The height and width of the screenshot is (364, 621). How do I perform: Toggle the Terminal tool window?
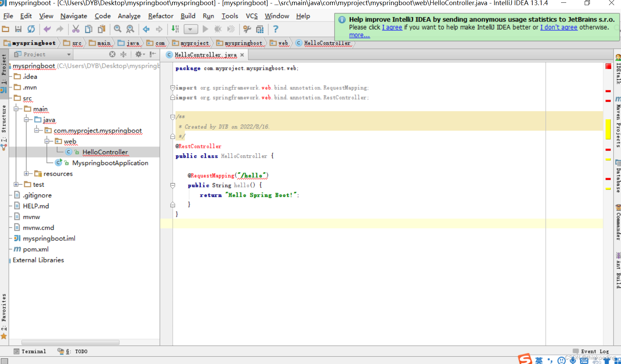pos(30,351)
